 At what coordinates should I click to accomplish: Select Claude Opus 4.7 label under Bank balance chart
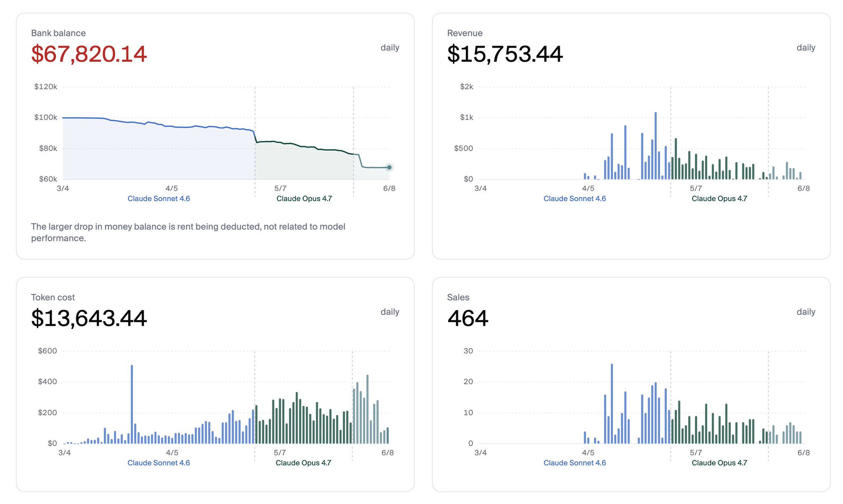click(x=304, y=199)
